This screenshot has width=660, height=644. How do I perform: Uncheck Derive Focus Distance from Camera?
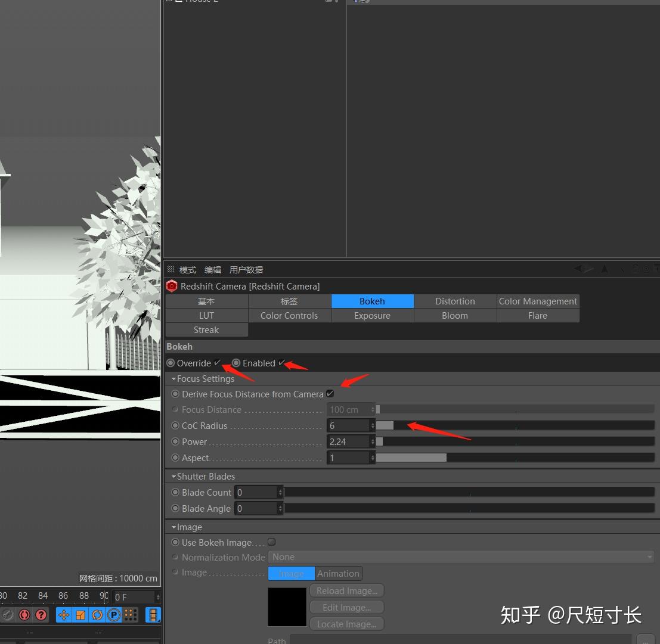pos(330,394)
